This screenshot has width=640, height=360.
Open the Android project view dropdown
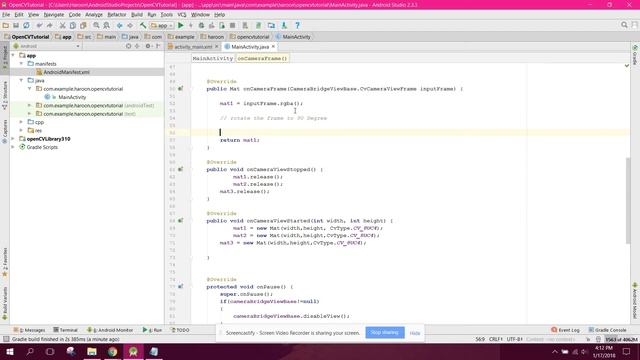[x=47, y=46]
